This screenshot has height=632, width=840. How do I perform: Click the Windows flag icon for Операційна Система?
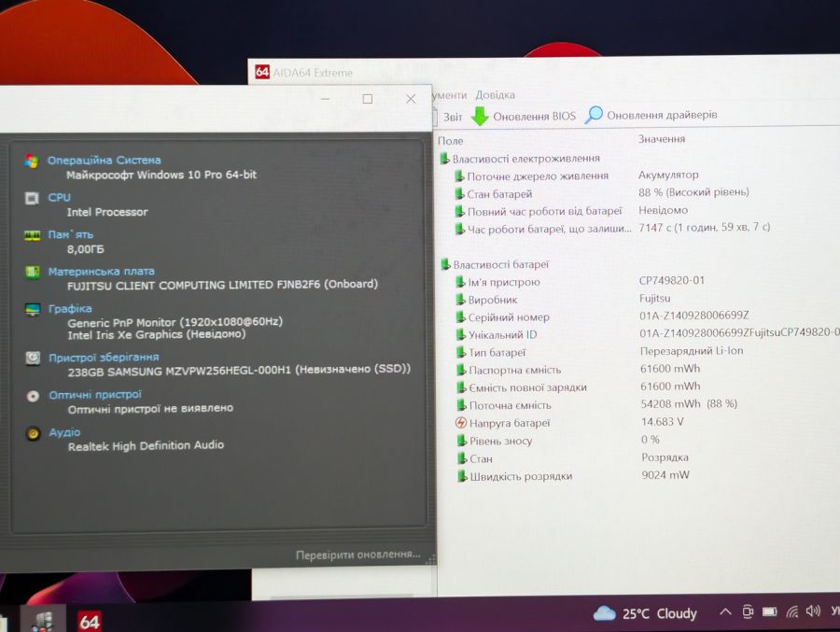click(x=32, y=161)
